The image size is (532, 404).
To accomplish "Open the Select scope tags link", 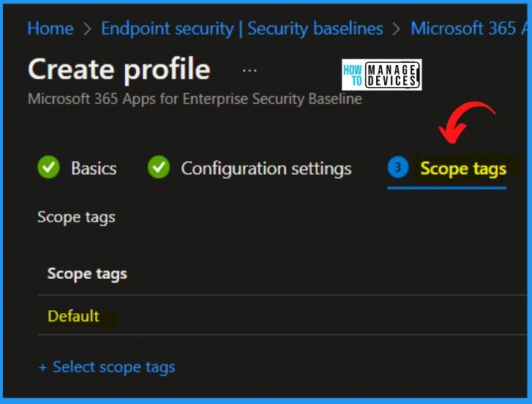I will [108, 367].
